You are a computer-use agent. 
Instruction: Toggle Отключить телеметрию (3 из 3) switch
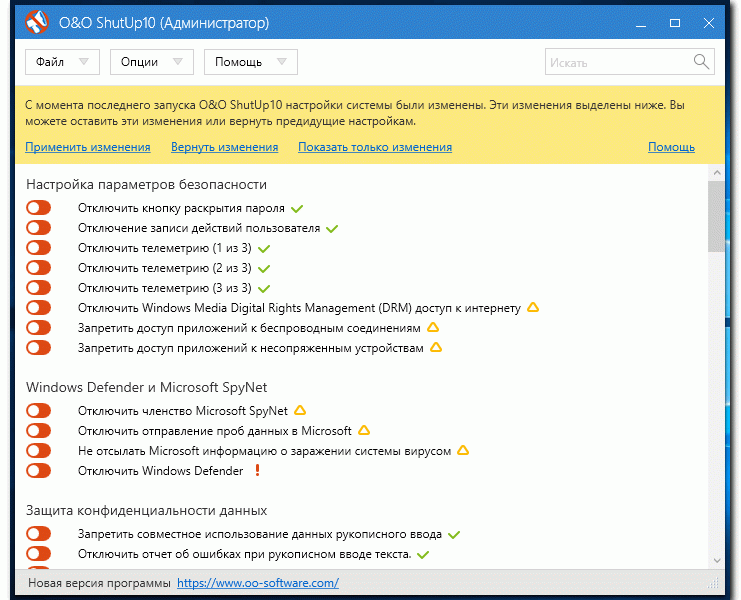click(x=39, y=288)
